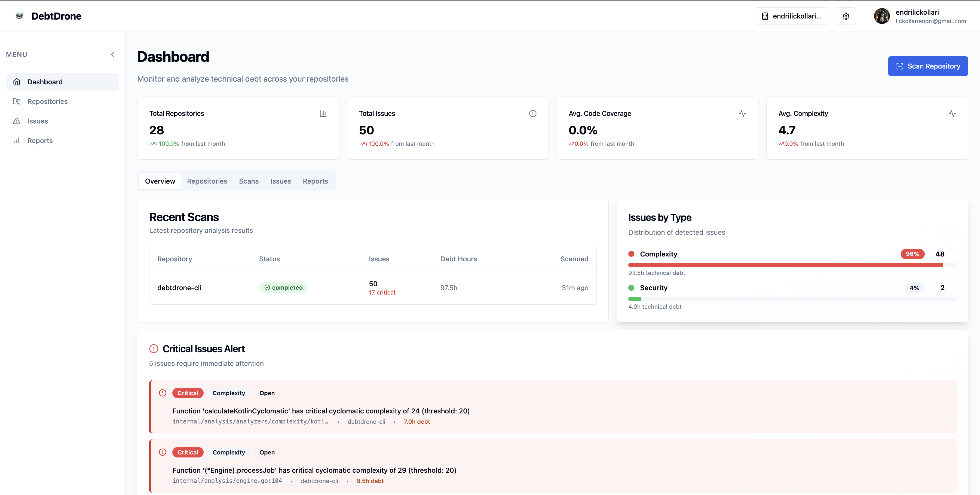Screen dimensions: 980x495
Task: Open the endrilickollari organization switcher
Action: click(x=791, y=16)
